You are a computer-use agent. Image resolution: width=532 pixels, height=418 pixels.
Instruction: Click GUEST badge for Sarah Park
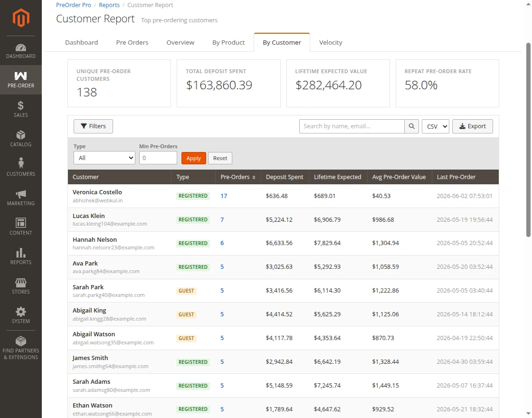186,291
